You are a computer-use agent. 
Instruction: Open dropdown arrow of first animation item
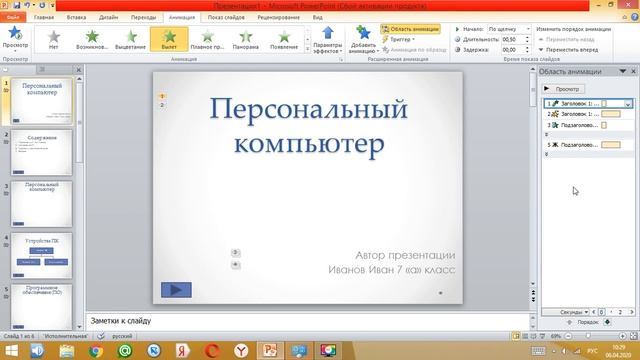pos(628,104)
